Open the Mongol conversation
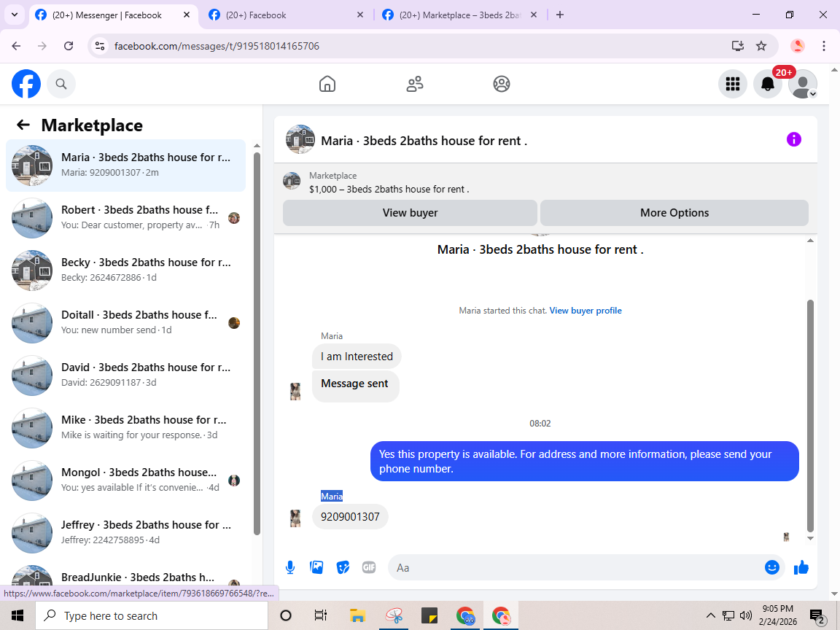840x630 pixels. [x=126, y=481]
